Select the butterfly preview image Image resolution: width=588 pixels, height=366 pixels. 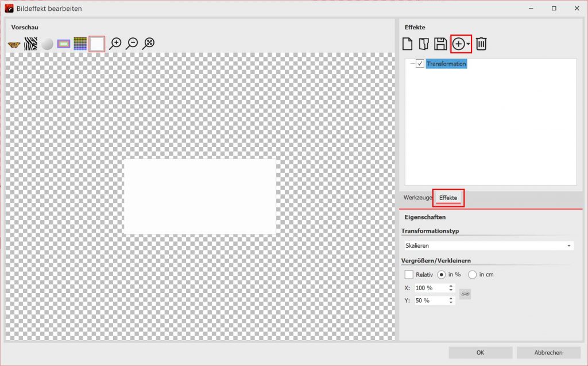tap(14, 44)
